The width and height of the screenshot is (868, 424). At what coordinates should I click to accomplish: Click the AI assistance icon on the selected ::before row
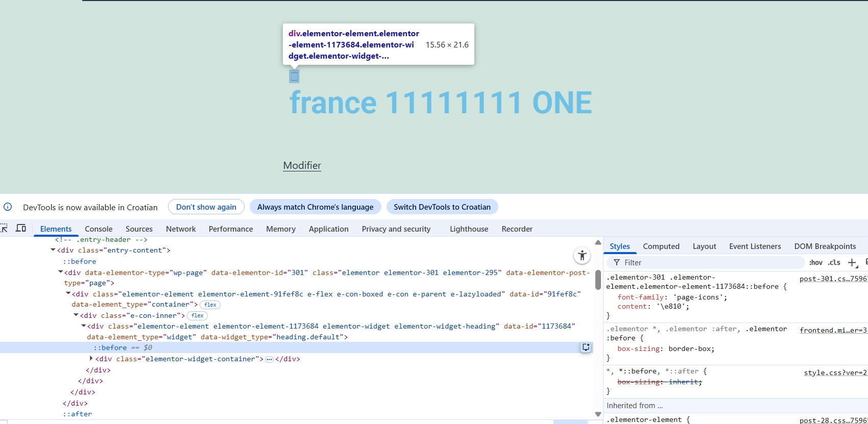(x=586, y=347)
